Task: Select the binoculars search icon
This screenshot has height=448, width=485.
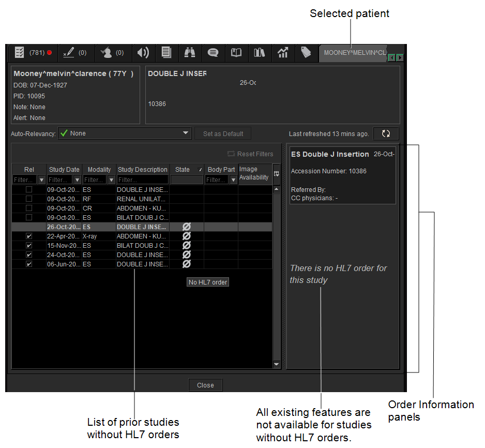Action: 190,52
